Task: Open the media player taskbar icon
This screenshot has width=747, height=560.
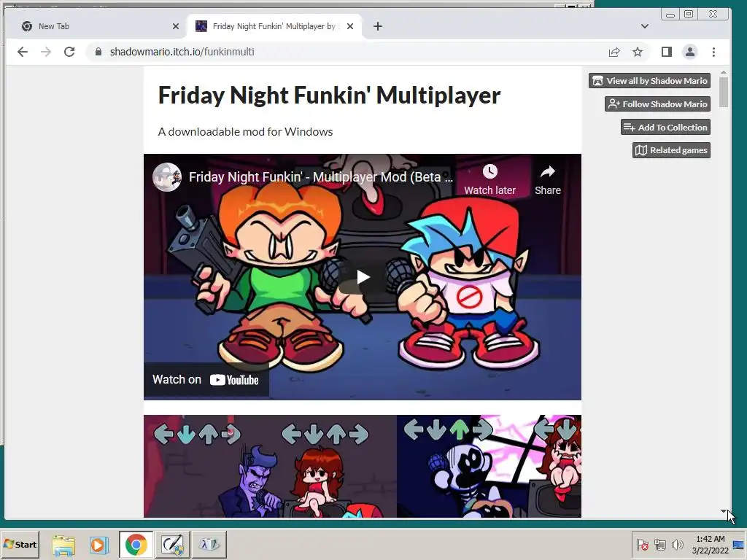Action: [x=99, y=544]
